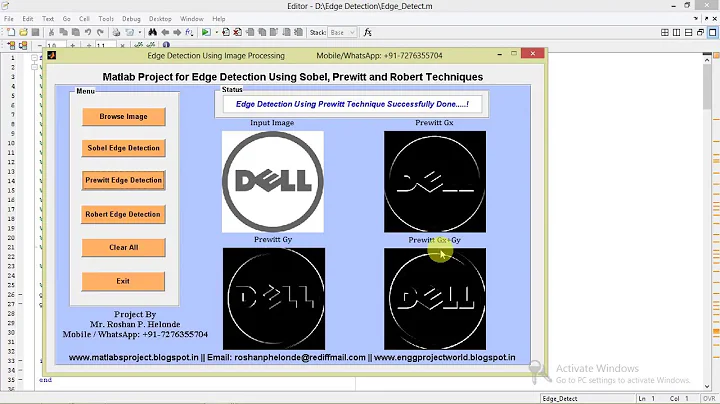Screen dimensions: 720x404
Task: Float the editor documents
Action: click(x=700, y=32)
